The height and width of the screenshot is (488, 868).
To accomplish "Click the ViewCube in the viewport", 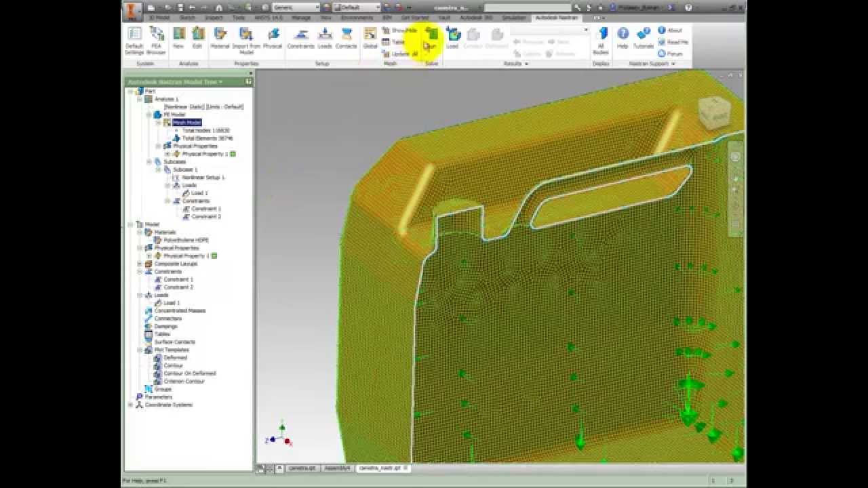I will coord(715,114).
